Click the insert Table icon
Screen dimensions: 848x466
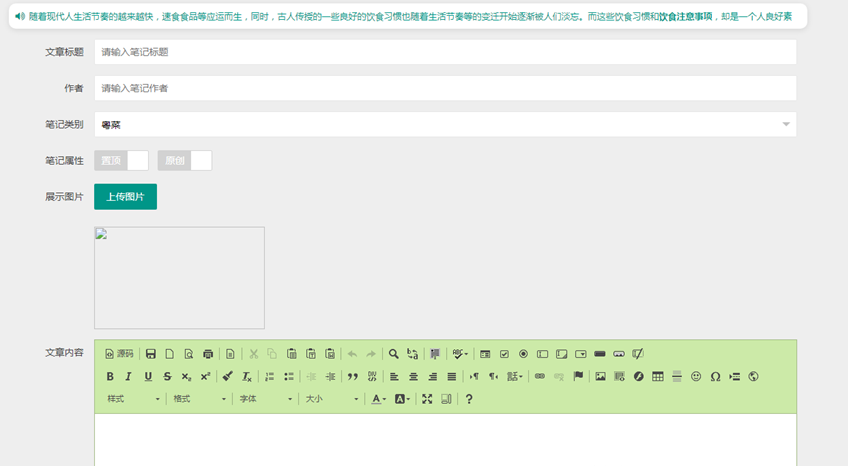658,377
